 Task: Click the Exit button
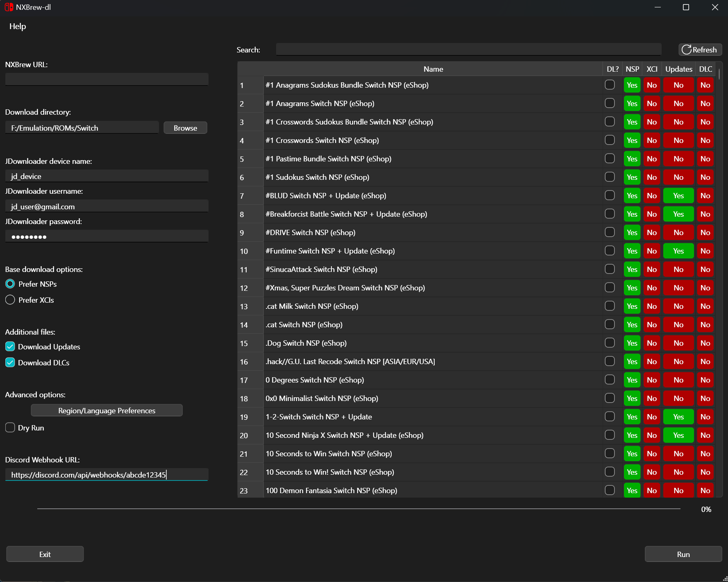[x=45, y=554]
